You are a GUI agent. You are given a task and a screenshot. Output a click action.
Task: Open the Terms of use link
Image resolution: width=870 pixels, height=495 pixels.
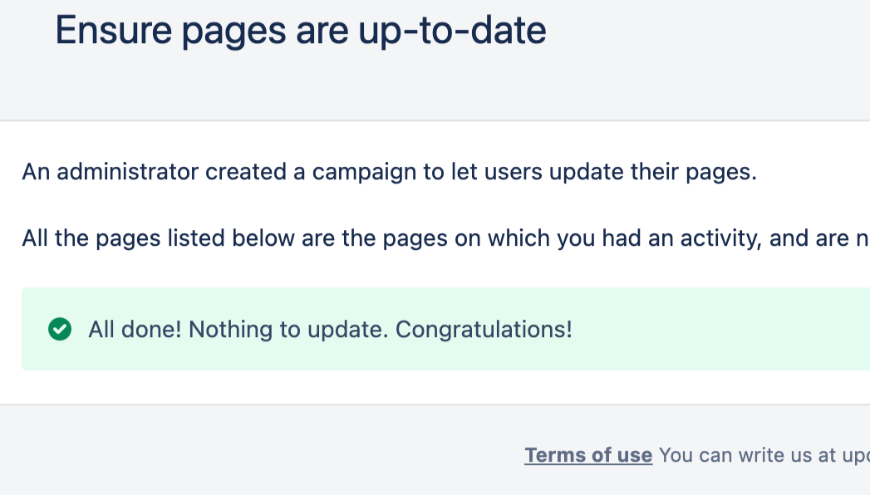coord(588,455)
